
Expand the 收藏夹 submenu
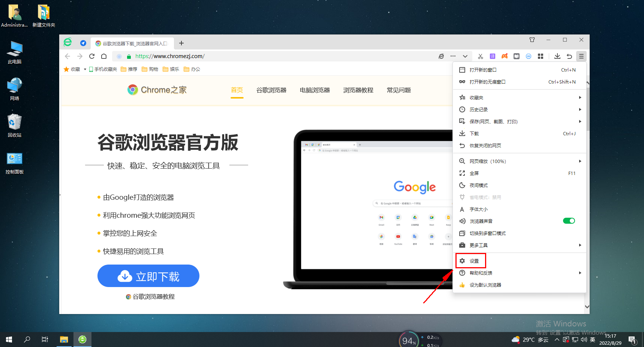(520, 98)
